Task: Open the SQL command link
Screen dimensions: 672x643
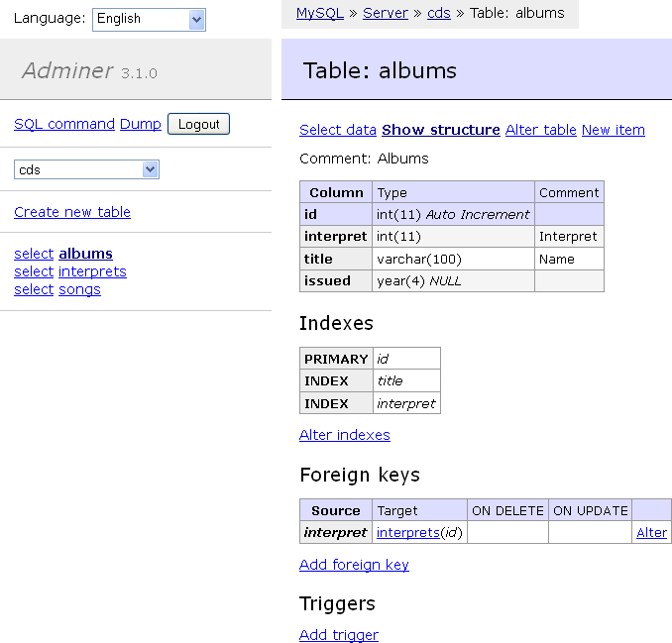Action: 64,124
